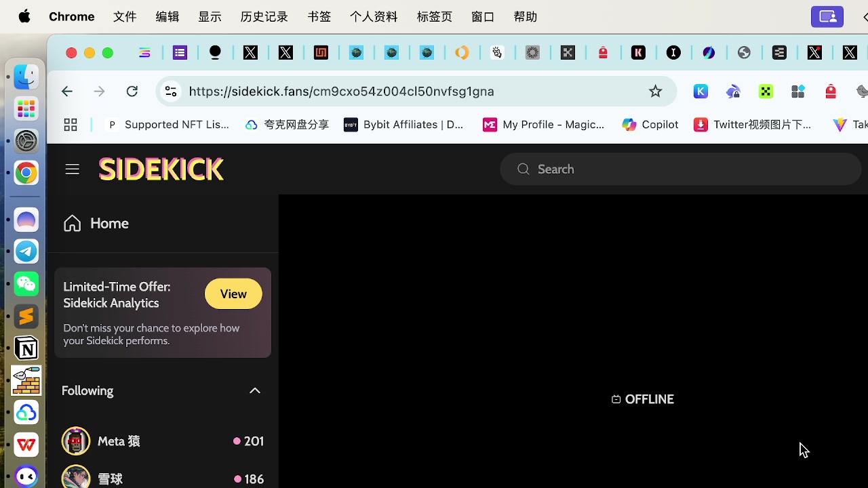Focus the Sidekick Search field
Image resolution: width=868 pixels, height=488 pixels.
680,169
